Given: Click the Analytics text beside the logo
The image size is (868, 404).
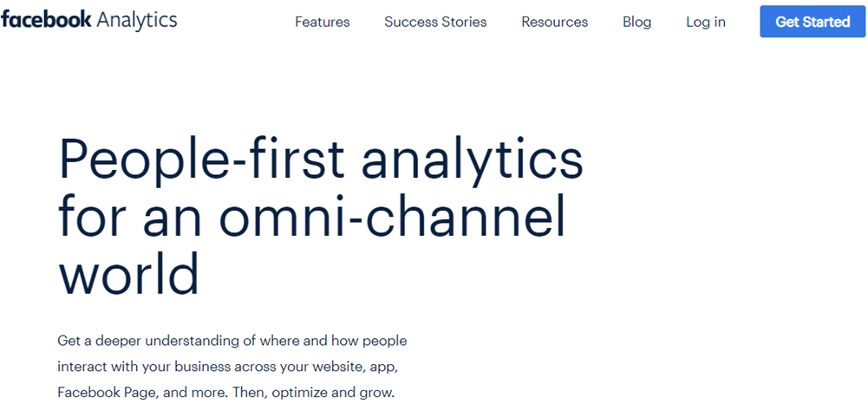Looking at the screenshot, I should (x=137, y=20).
